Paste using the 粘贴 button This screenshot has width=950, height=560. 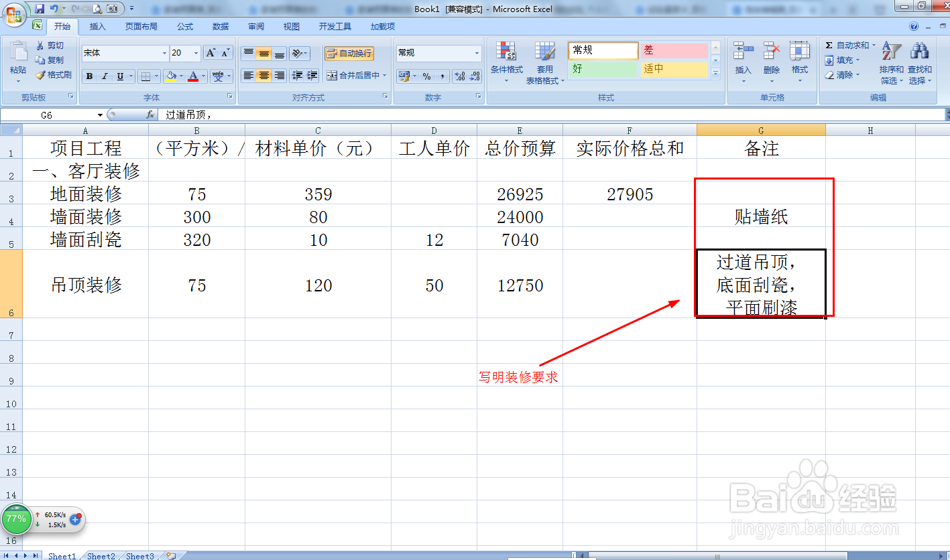pos(18,60)
